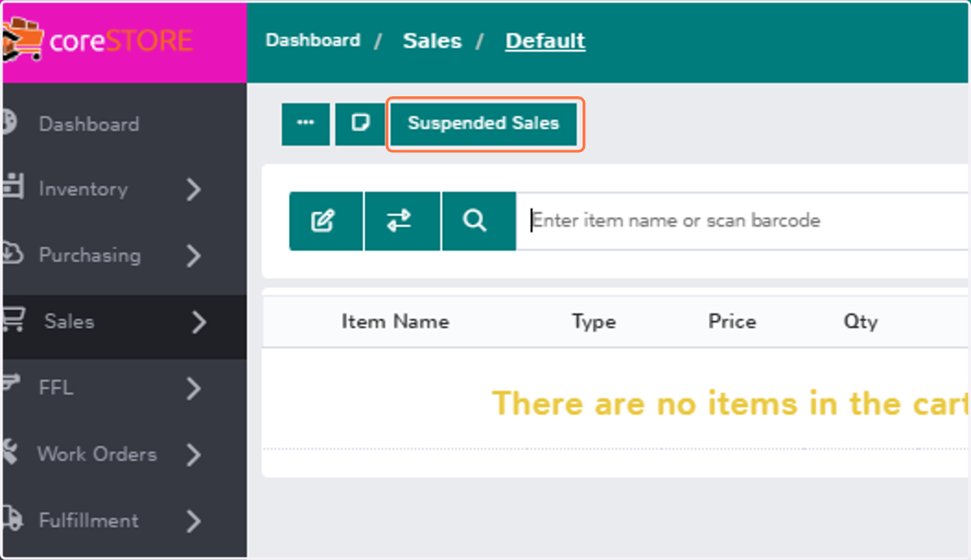Click the Qty column header

tap(860, 321)
